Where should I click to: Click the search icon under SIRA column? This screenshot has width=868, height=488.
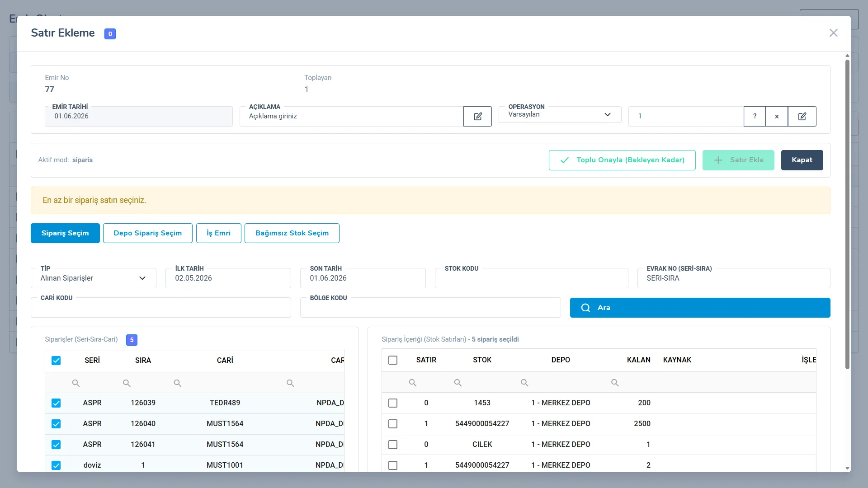pos(127,383)
